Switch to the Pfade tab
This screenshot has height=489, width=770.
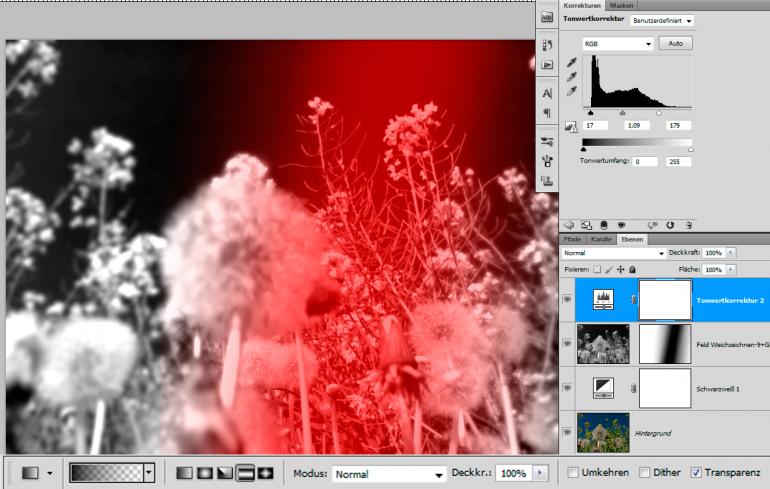[572, 239]
